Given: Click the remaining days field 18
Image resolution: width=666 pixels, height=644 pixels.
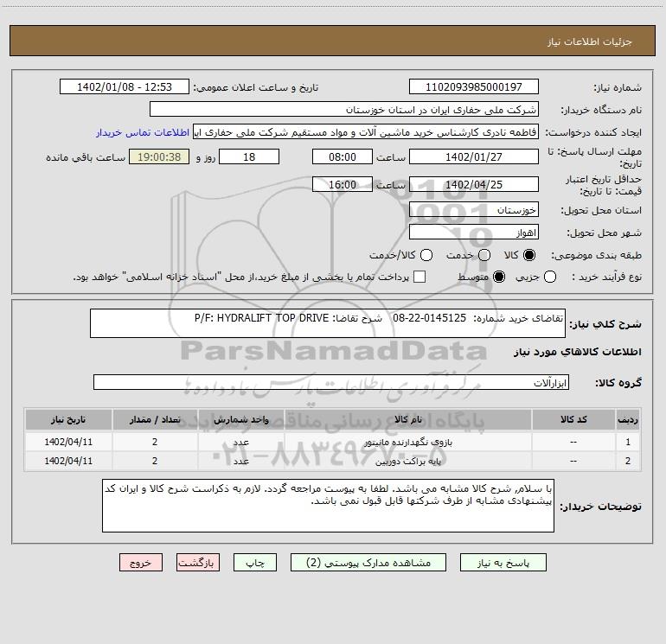Looking at the screenshot, I should [x=249, y=156].
